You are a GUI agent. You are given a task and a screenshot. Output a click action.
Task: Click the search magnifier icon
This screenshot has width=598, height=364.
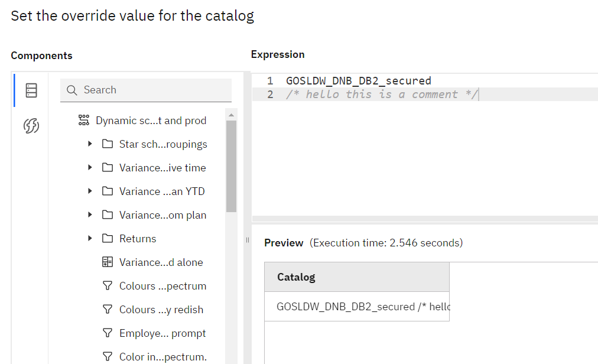pyautogui.click(x=71, y=90)
